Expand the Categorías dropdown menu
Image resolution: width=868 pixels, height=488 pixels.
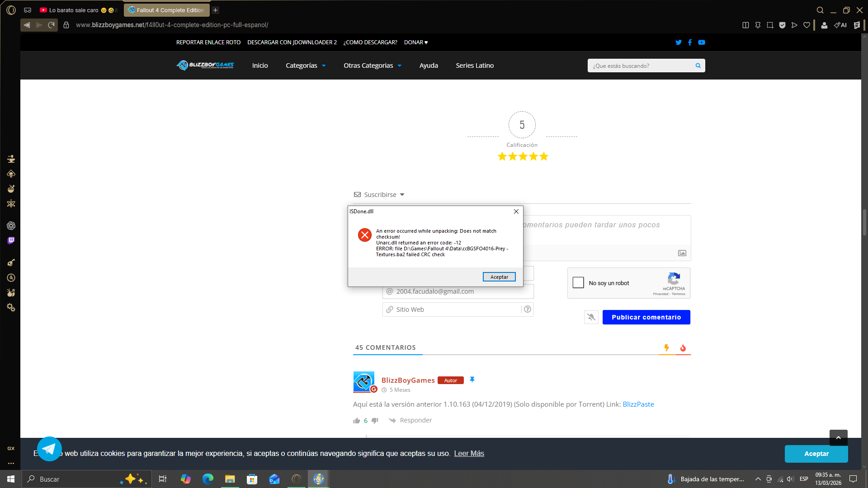[306, 66]
